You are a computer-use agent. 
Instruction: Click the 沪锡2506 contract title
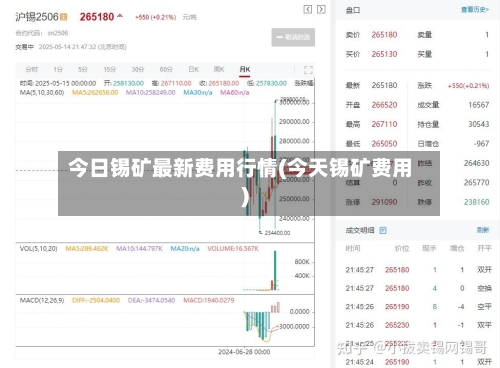pyautogui.click(x=37, y=17)
